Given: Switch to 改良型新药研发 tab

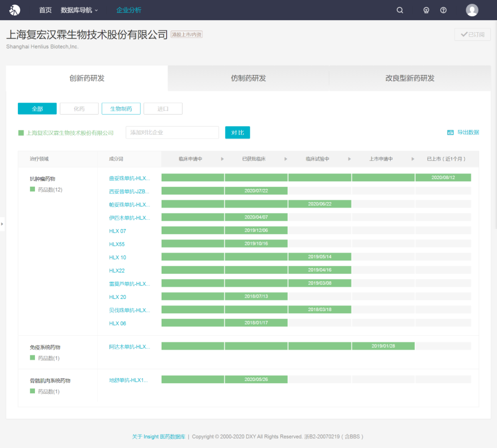Looking at the screenshot, I should point(410,78).
